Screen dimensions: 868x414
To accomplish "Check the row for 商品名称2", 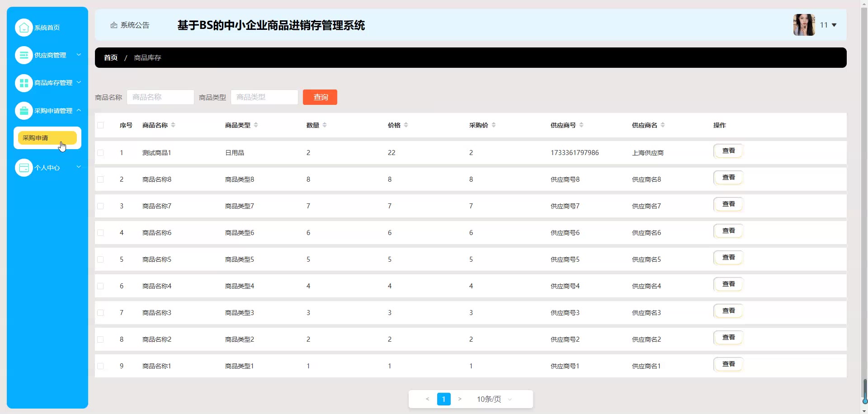I will click(x=100, y=339).
